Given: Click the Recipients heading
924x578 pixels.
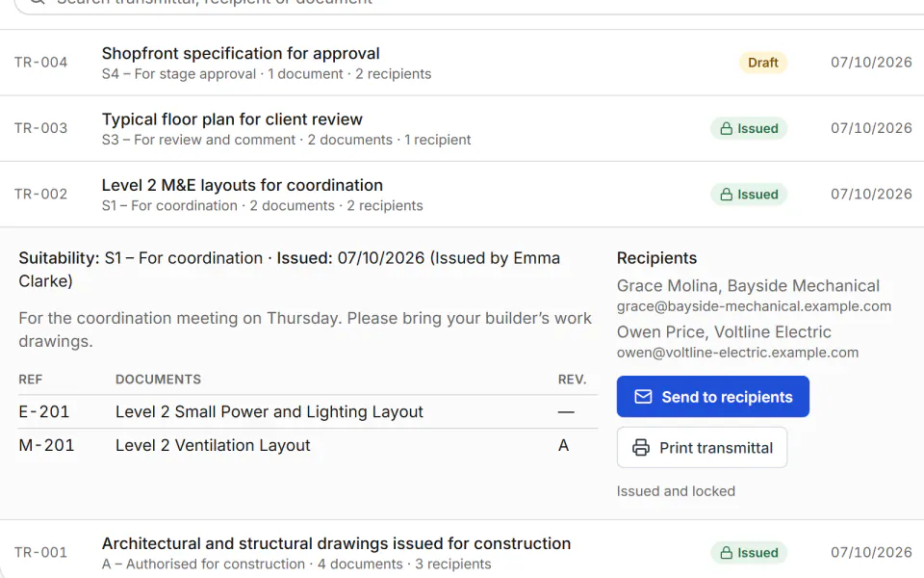Looking at the screenshot, I should pos(656,258).
